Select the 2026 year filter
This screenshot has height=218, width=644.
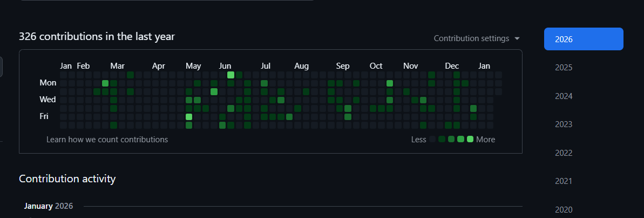point(584,39)
